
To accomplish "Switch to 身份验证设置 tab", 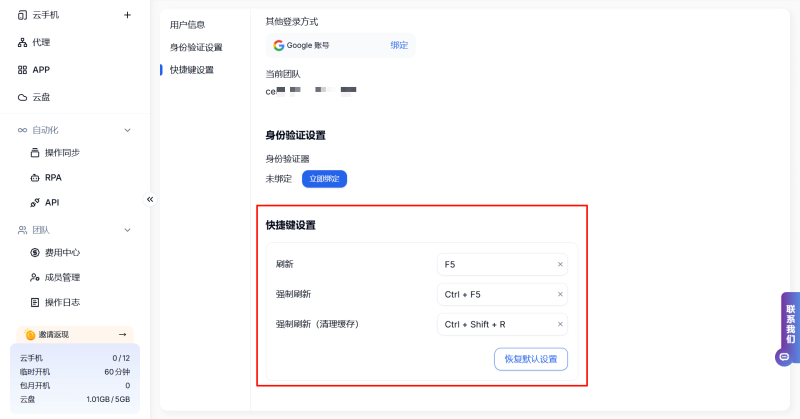I will 196,47.
